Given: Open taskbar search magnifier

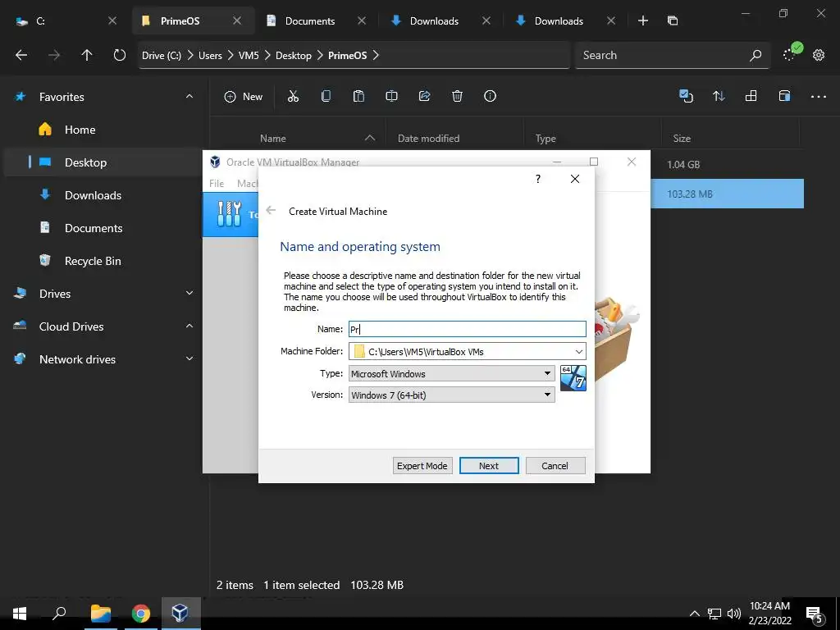Looking at the screenshot, I should 59,614.
